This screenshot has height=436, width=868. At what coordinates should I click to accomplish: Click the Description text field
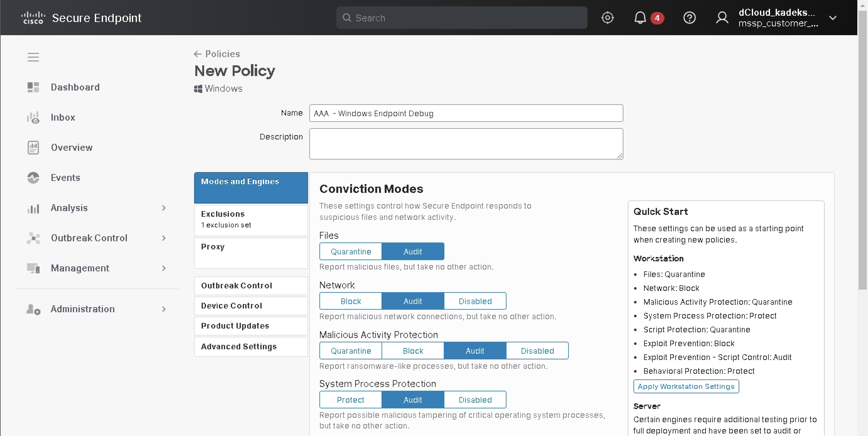click(x=466, y=144)
